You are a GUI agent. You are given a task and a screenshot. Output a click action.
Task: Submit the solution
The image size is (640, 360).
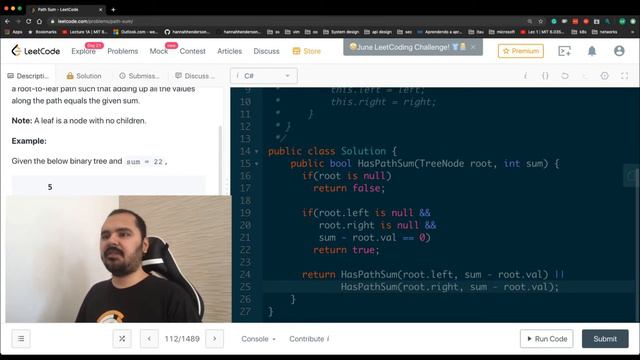pyautogui.click(x=605, y=339)
